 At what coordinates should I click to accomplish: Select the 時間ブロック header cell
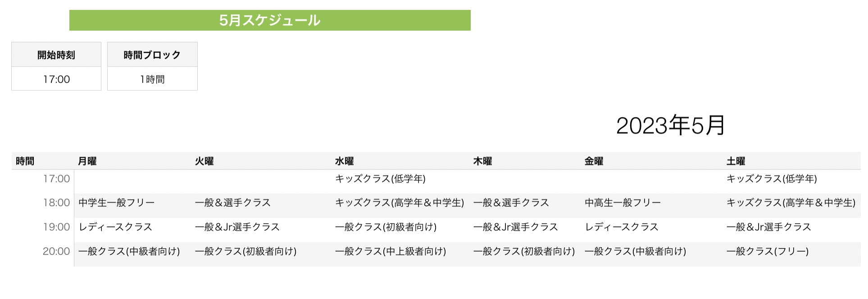pyautogui.click(x=152, y=54)
